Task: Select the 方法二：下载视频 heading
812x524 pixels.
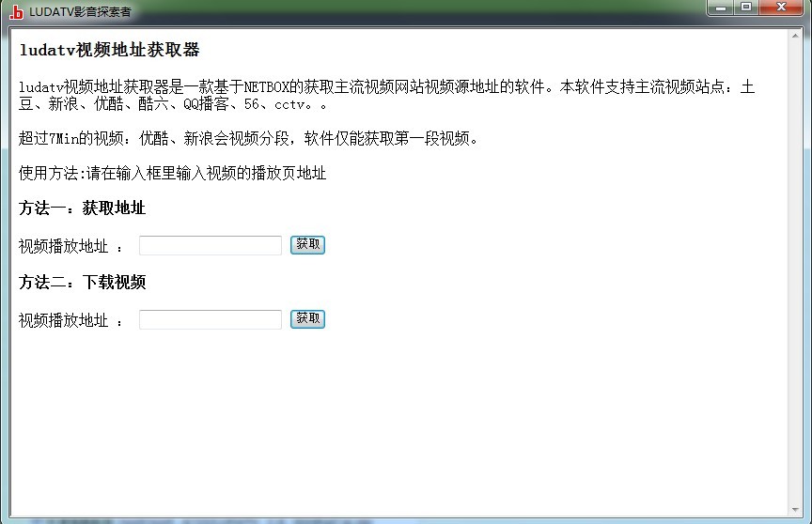Action: coord(83,282)
